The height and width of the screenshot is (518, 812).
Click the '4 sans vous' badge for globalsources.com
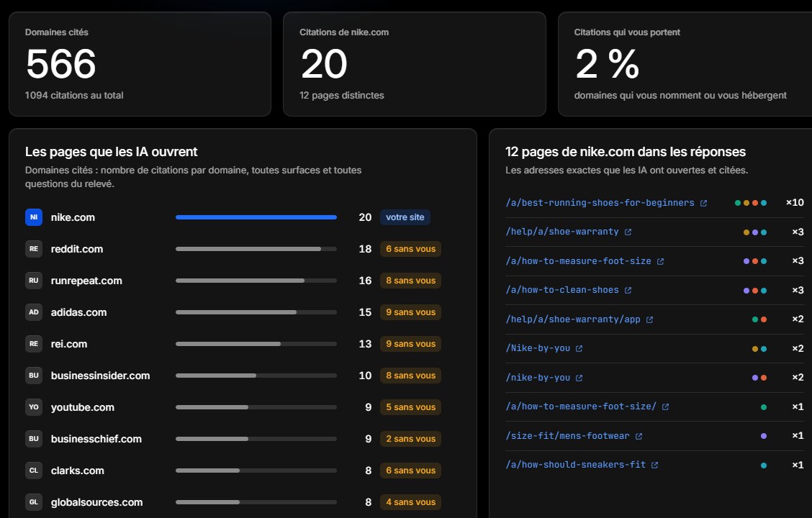coord(410,502)
